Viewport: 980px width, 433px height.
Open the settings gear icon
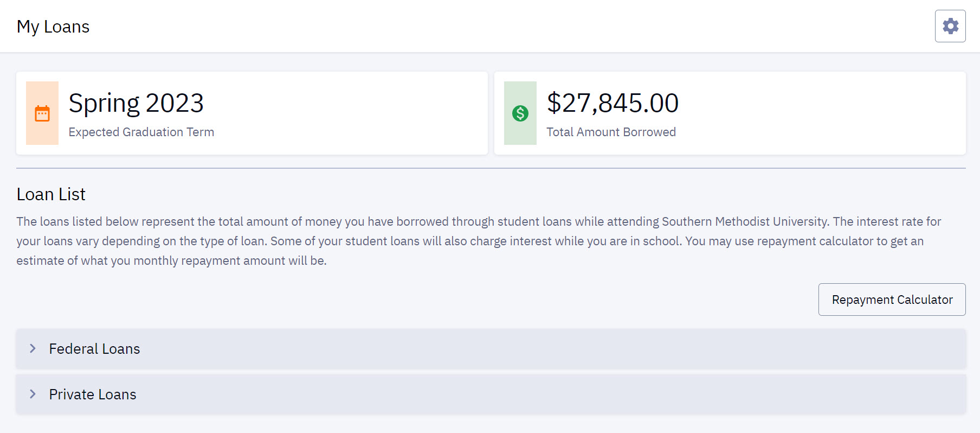[950, 26]
